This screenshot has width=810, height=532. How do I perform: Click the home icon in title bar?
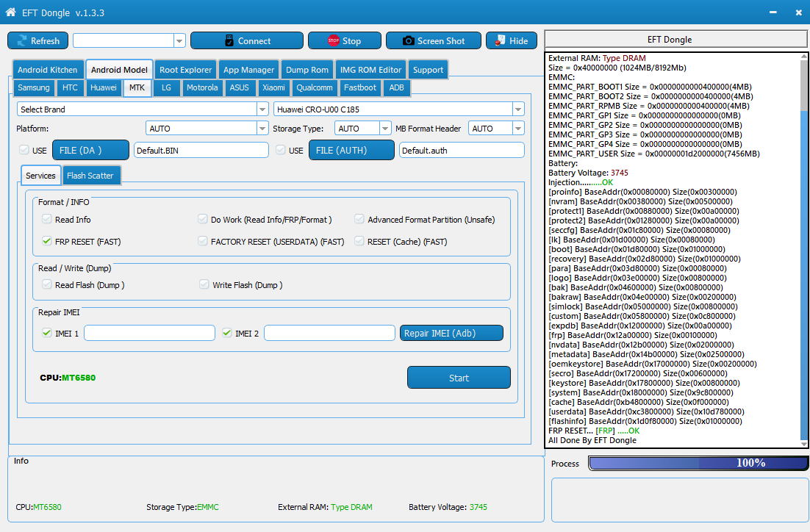[10, 12]
